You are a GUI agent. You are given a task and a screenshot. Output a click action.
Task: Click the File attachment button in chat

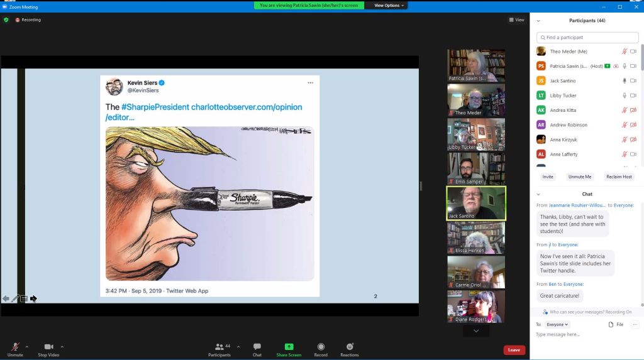616,324
